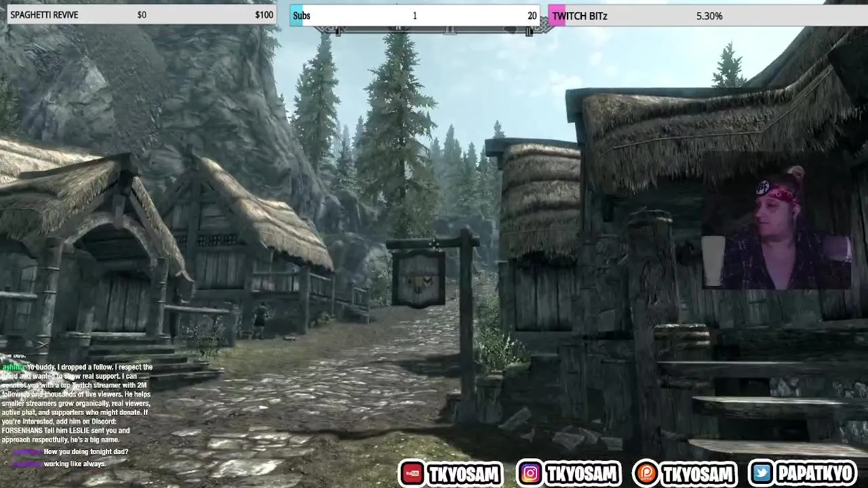Click the Twitter bird icon
The image size is (868, 488).
point(762,473)
